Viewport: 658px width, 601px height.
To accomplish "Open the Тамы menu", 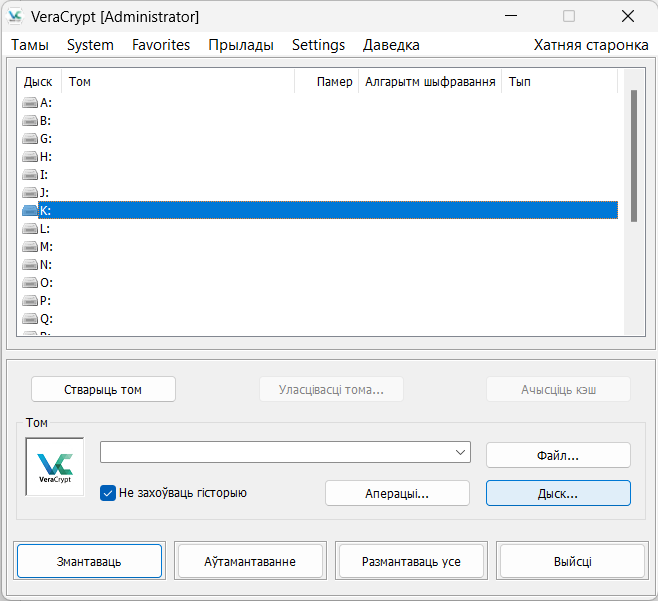I will [x=30, y=45].
